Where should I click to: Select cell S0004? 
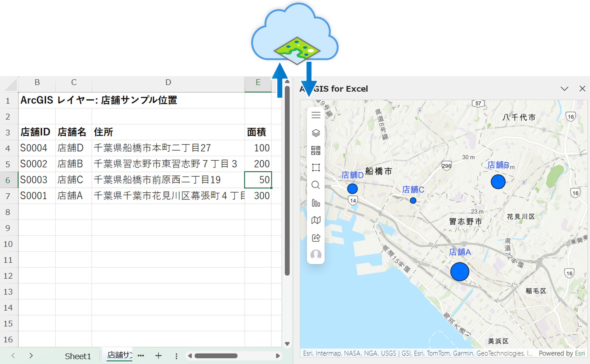[37, 148]
